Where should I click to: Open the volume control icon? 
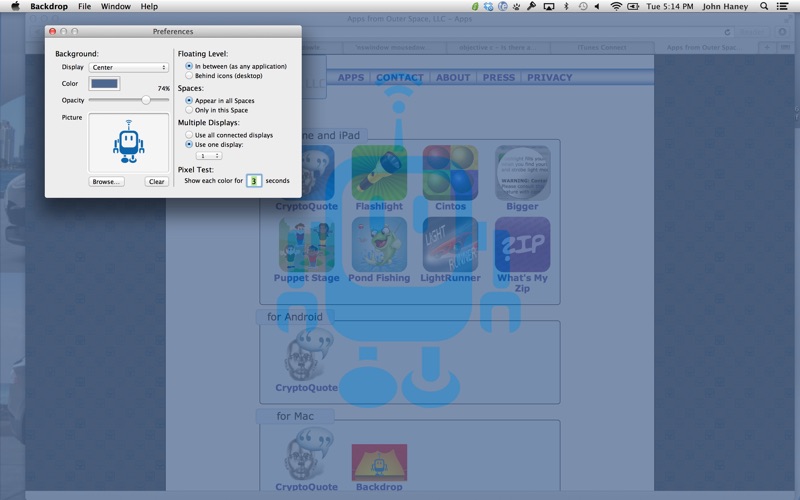(x=597, y=6)
